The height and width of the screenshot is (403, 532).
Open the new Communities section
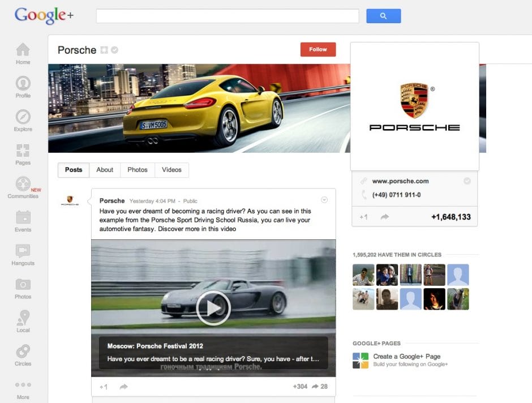(23, 187)
